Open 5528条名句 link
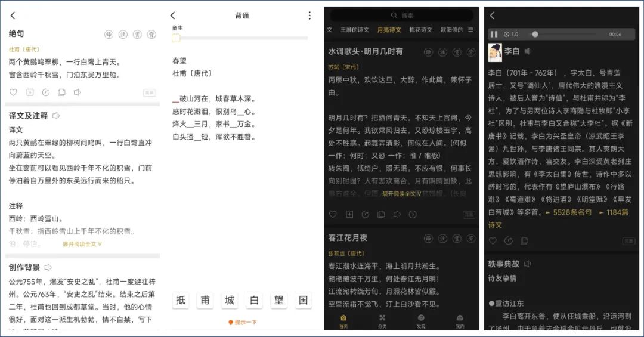644x337 pixels. click(572, 212)
